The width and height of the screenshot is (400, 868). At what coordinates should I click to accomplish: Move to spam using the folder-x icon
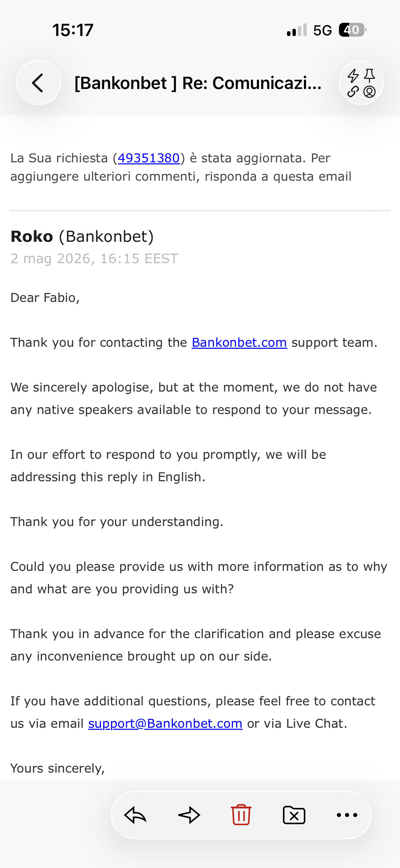pyautogui.click(x=294, y=815)
